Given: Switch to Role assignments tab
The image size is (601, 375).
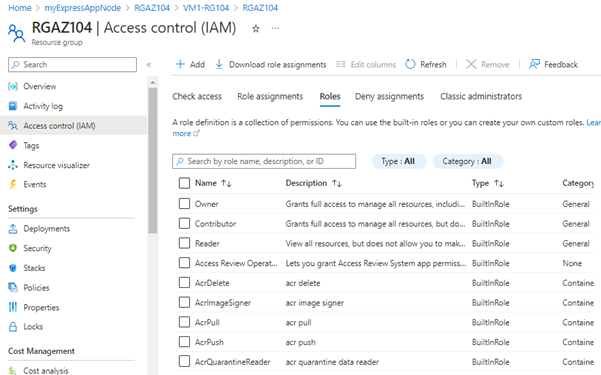Looking at the screenshot, I should tap(270, 96).
